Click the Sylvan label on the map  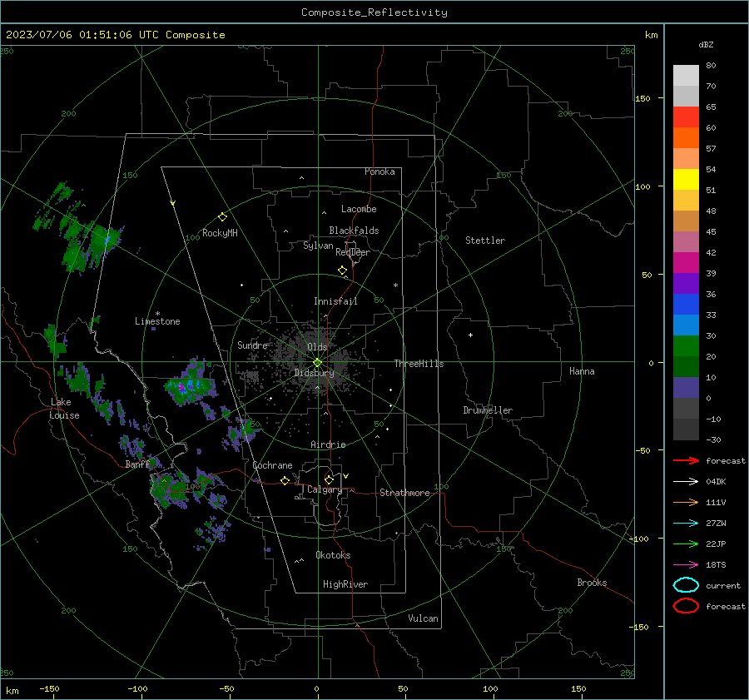pos(318,246)
